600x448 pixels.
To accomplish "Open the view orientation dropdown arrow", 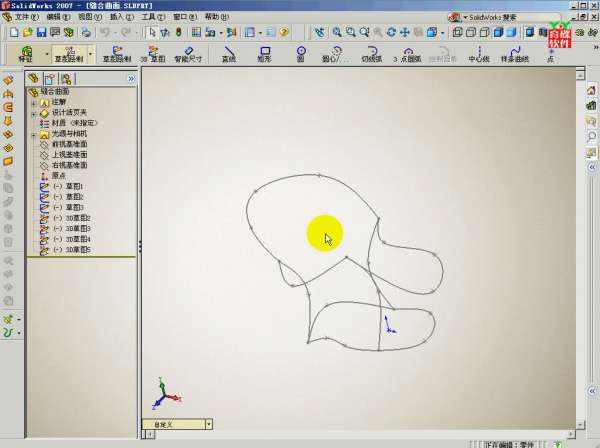I will point(443,33).
